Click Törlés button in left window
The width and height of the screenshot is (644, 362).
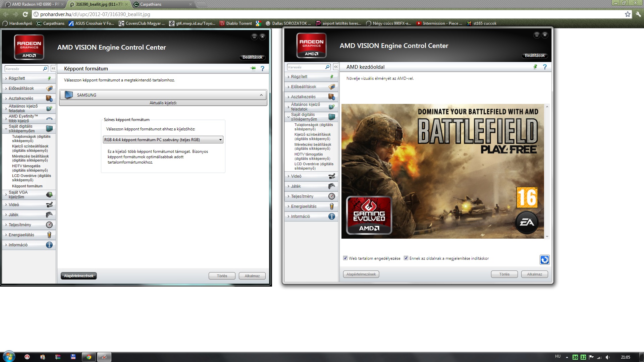tap(222, 276)
